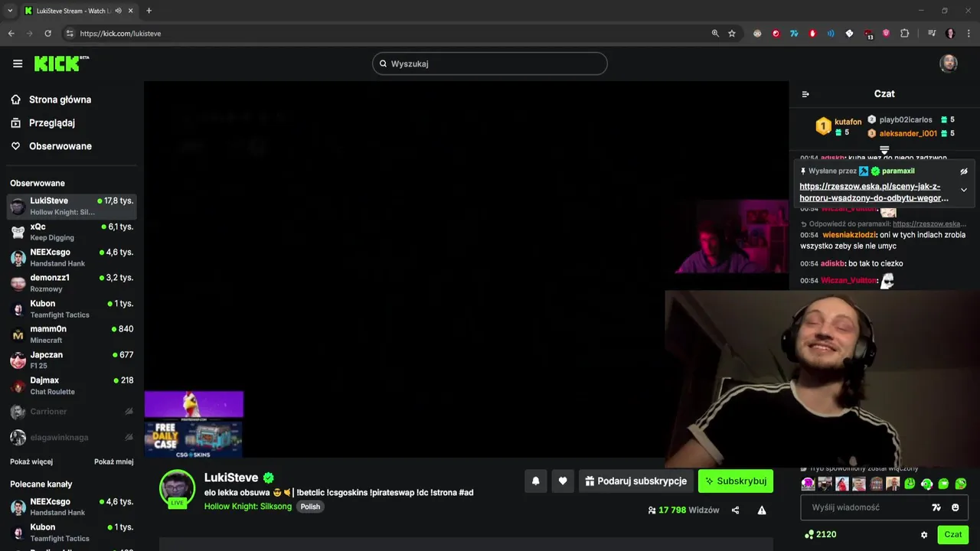Open browser zoom magnifier icon
Viewport: 980px width, 551px height.
click(x=715, y=34)
